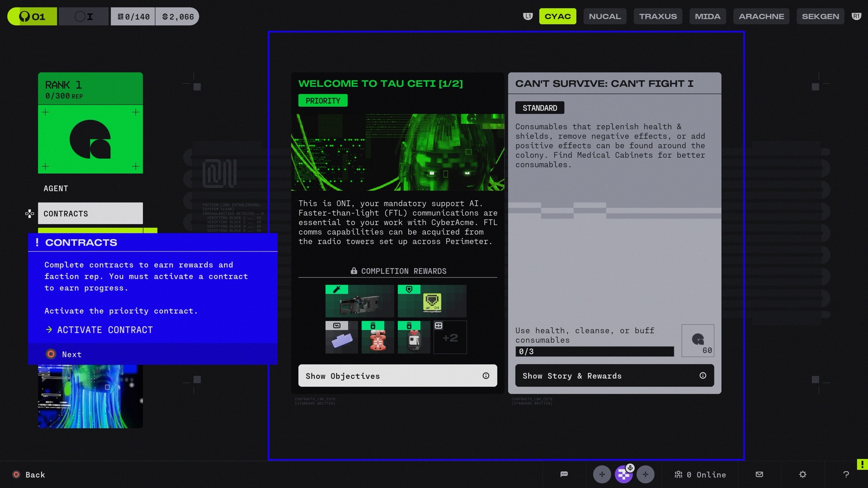Click the mail envelope icon

click(759, 474)
